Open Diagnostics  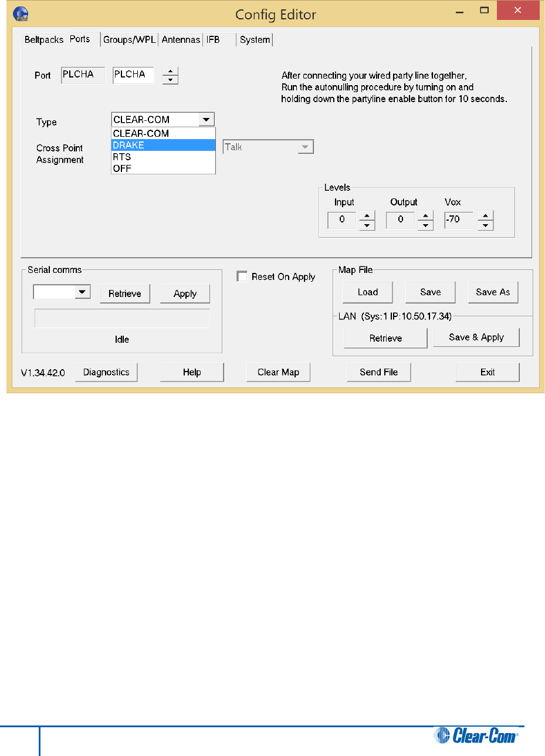click(106, 372)
